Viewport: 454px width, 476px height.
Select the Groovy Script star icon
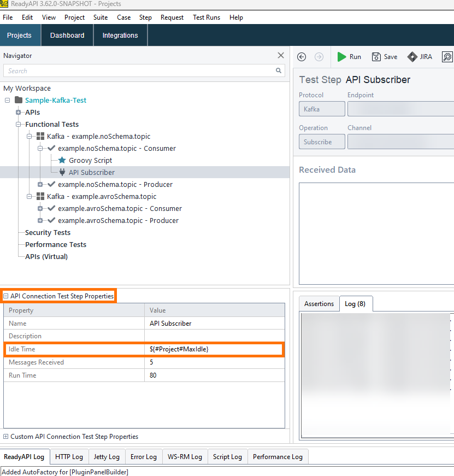(62, 161)
